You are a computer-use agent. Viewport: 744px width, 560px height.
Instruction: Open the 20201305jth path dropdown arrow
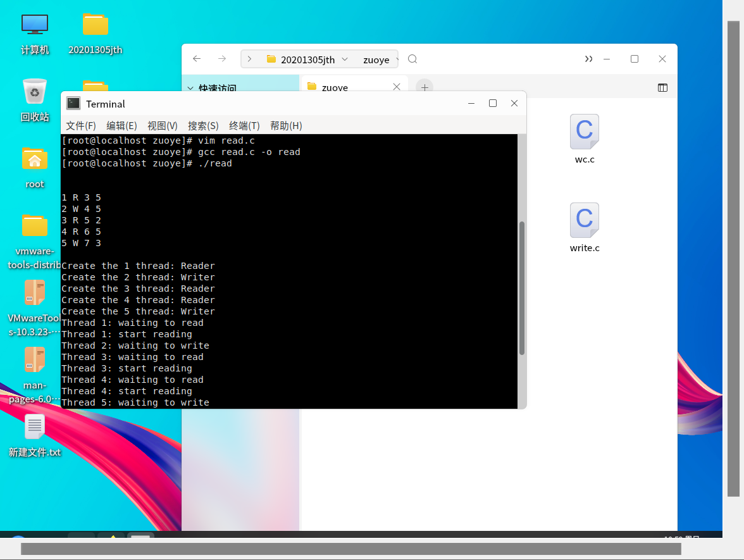(x=345, y=59)
